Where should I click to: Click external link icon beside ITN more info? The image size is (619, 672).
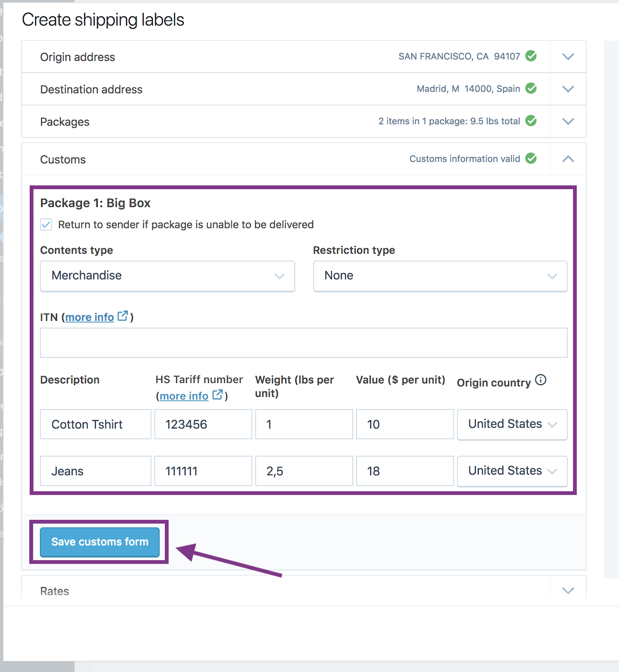coord(123,316)
